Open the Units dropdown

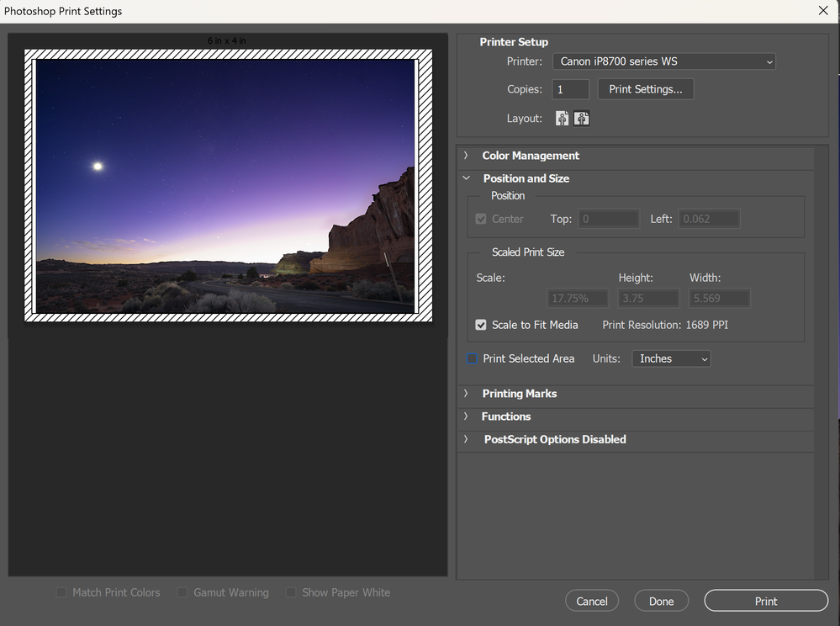tap(671, 358)
